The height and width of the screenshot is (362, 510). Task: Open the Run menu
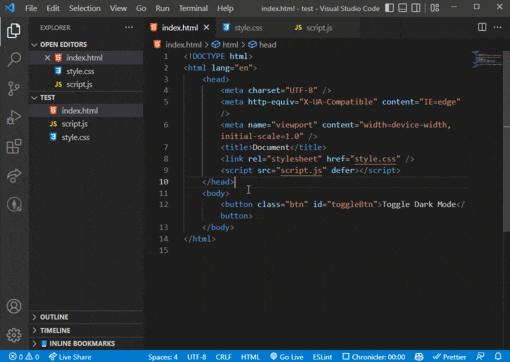[162, 8]
